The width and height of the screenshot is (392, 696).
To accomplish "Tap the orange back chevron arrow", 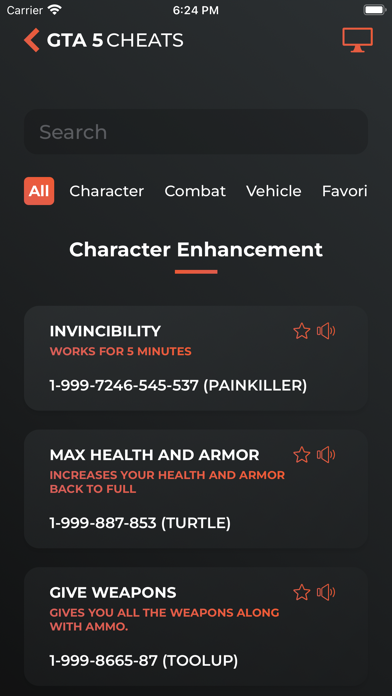I will [x=32, y=40].
